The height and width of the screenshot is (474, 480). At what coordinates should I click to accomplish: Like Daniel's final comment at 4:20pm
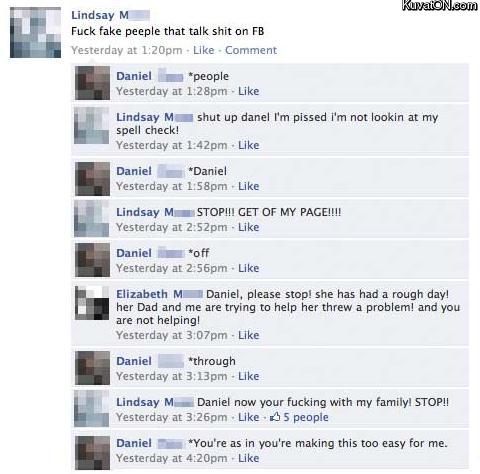click(x=248, y=458)
